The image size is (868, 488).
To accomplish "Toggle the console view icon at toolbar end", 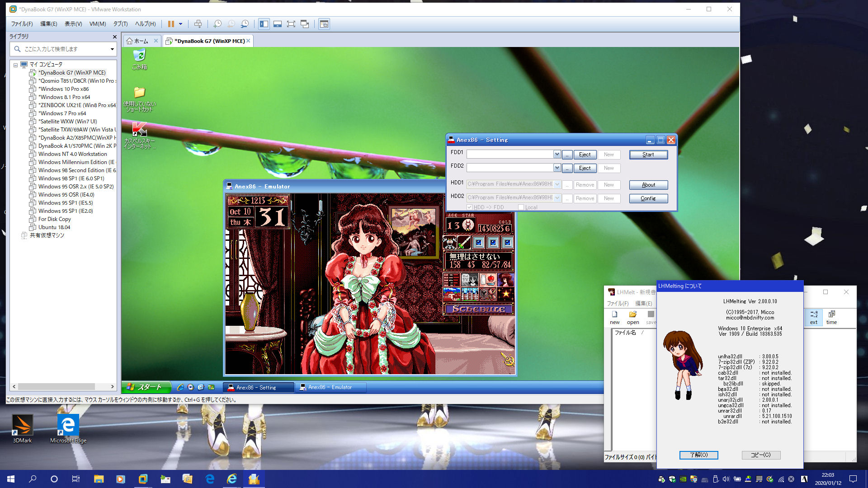I will (x=324, y=24).
